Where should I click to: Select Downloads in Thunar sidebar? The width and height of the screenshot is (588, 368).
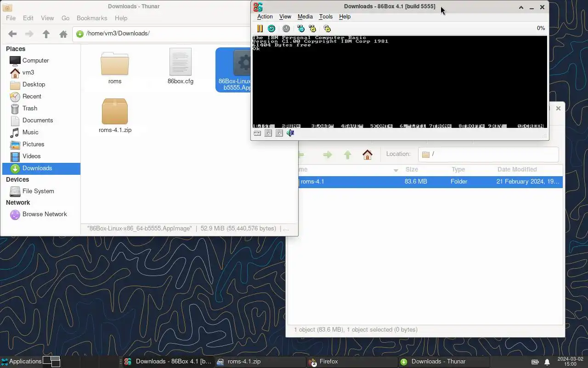point(41,168)
